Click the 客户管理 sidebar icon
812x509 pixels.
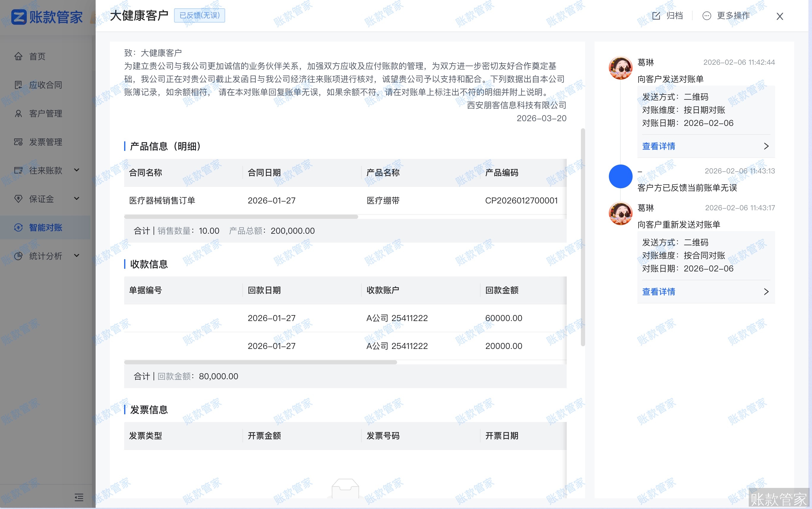pos(18,113)
